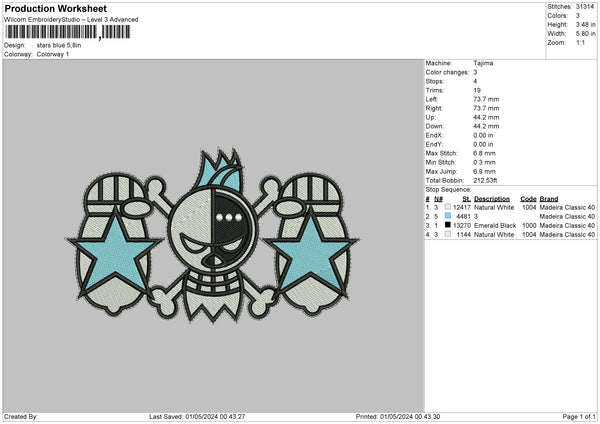Click the 'Color changes:' label
Viewport: 600px width, 424px height.
[447, 72]
